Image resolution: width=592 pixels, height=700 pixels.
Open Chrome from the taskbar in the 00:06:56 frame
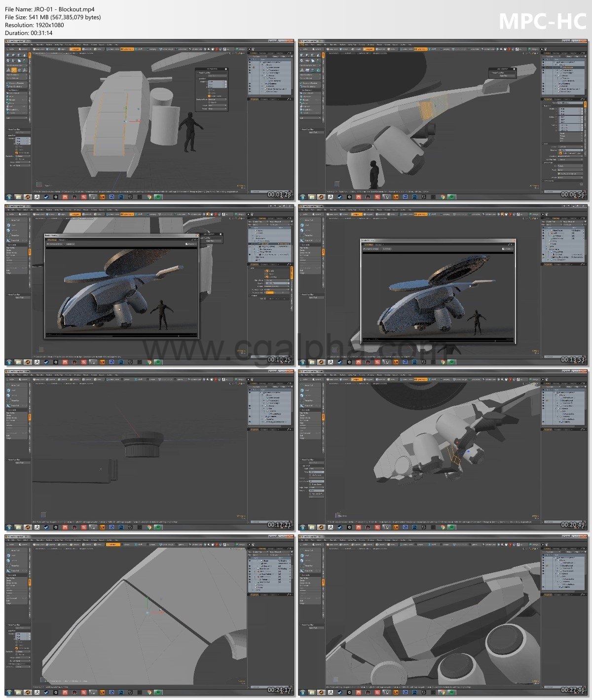443,196
